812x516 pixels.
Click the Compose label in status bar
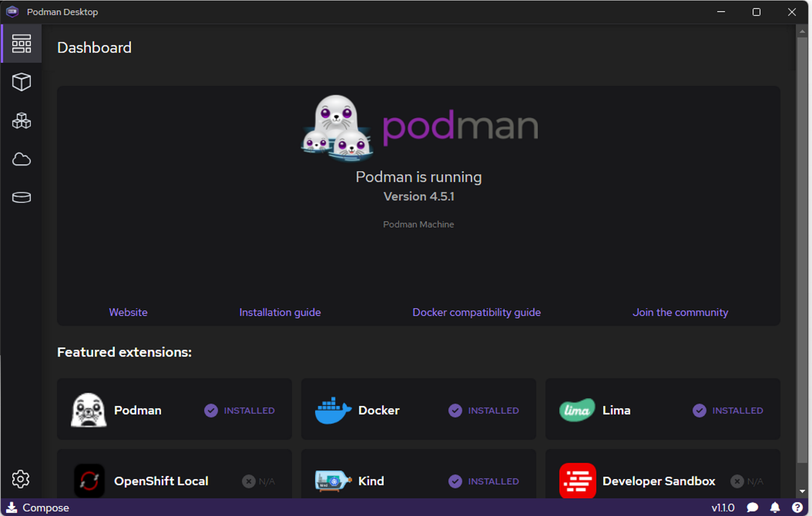(46, 508)
